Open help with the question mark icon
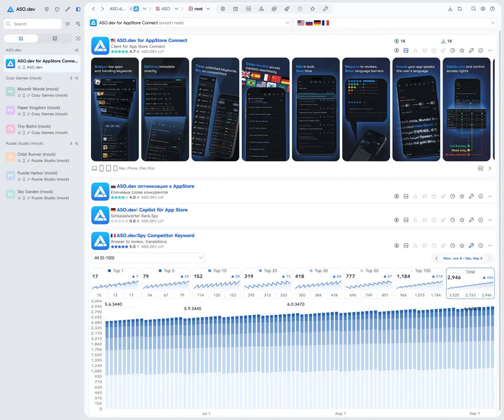504x420 pixels. [492, 9]
